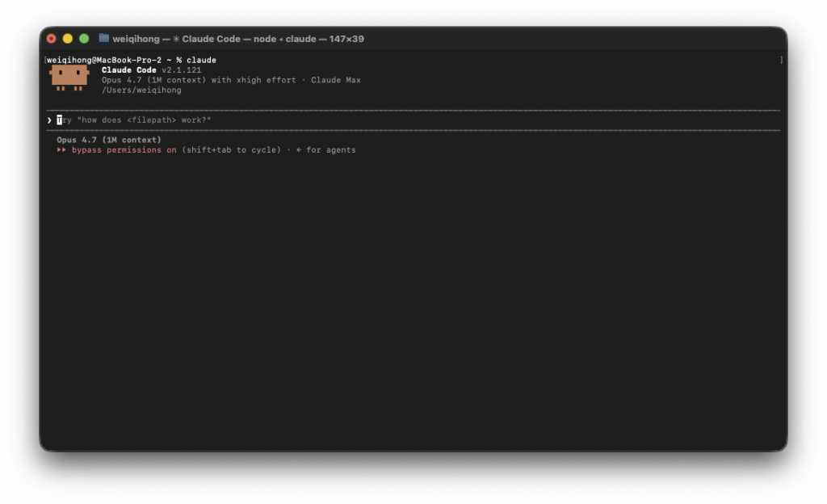Click version text 'v2.1.121'
Image resolution: width=827 pixels, height=504 pixels.
(182, 70)
